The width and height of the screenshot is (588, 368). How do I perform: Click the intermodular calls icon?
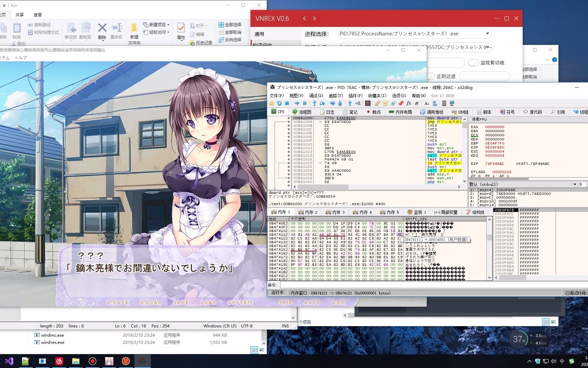coord(435,103)
